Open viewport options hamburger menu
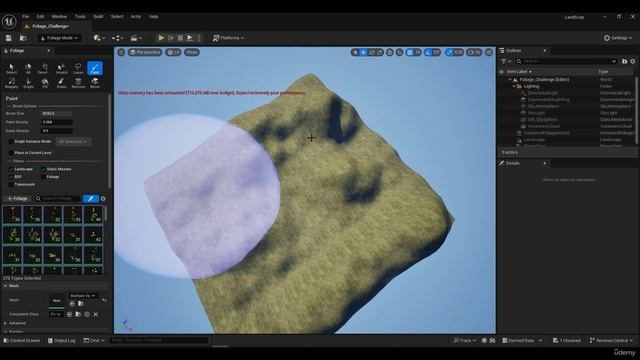 [x=121, y=52]
